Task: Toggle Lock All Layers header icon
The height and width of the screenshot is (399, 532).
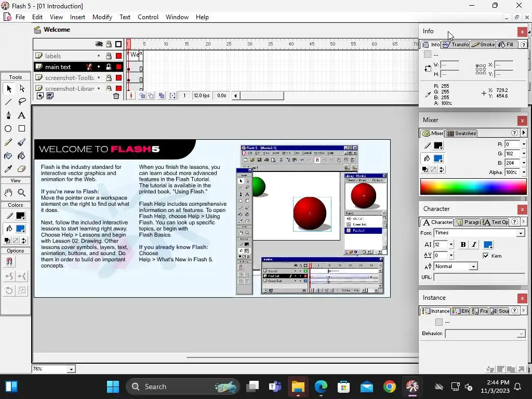Action: click(x=109, y=44)
